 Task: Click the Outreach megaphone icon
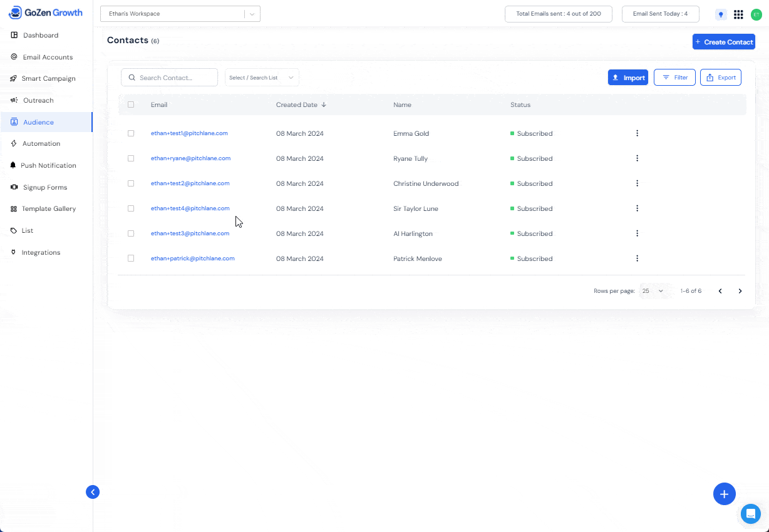(x=14, y=100)
